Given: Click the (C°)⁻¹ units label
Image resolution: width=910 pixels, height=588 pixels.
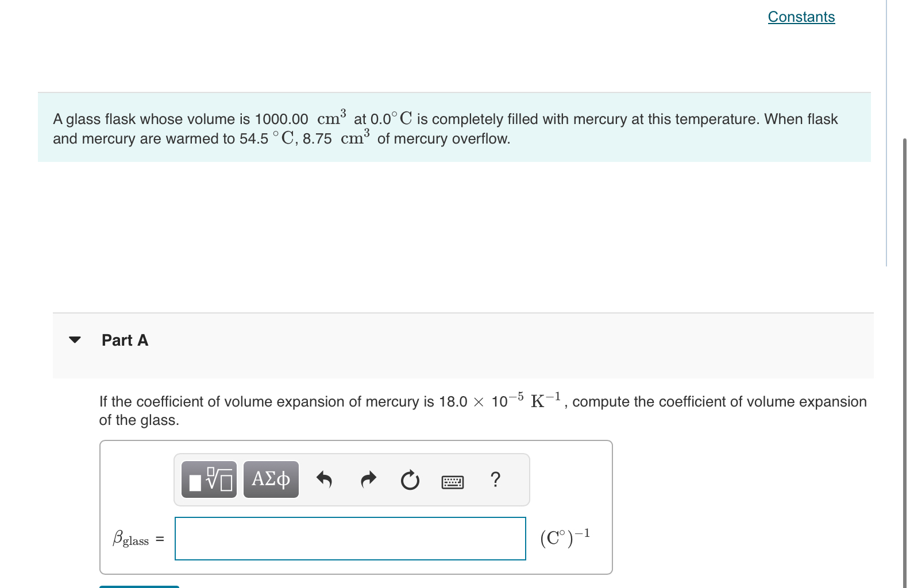Looking at the screenshot, I should click(565, 537).
